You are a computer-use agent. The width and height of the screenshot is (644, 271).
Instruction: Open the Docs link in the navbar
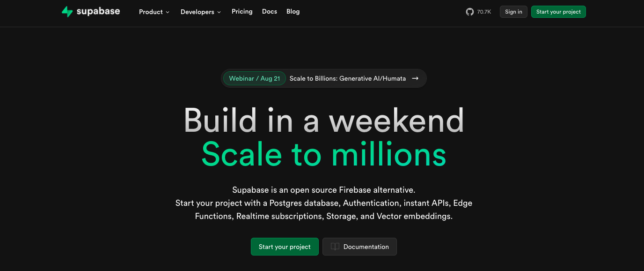point(270,11)
